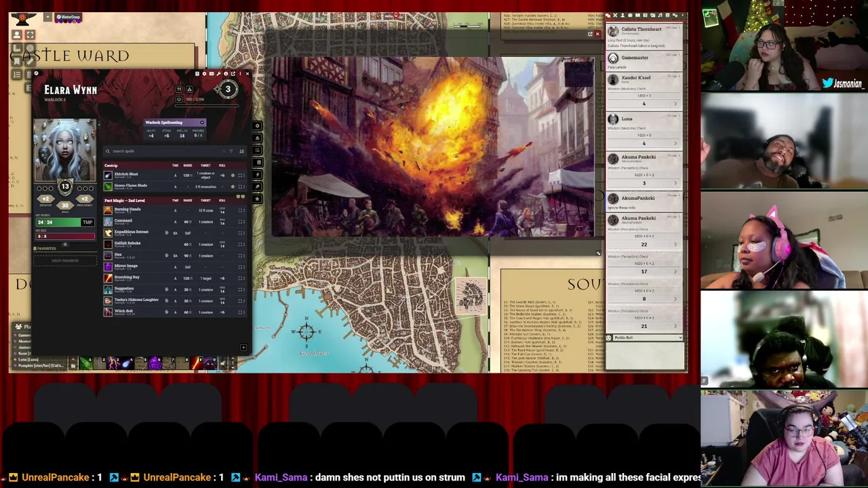Cast Burning Hands from spell list
Image resolution: width=868 pixels, height=488 pixels.
(108, 211)
